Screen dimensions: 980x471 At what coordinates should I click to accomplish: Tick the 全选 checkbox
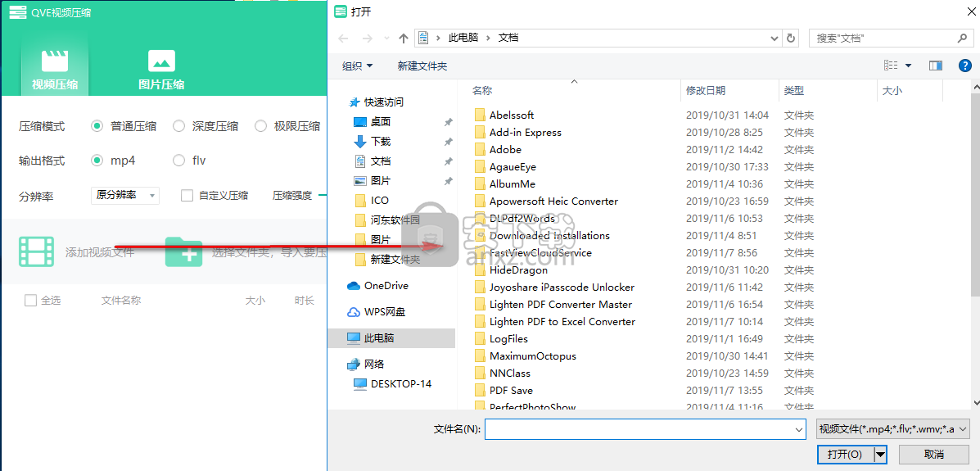(x=30, y=301)
